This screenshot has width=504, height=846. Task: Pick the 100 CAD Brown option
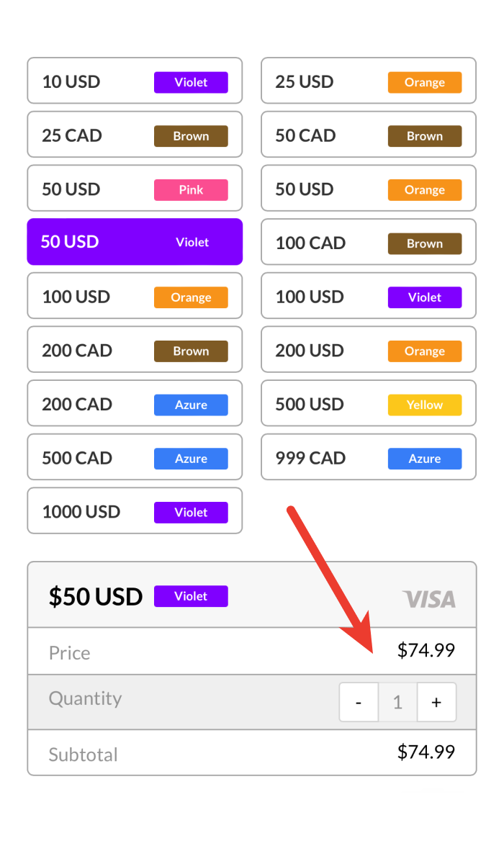[x=368, y=243]
